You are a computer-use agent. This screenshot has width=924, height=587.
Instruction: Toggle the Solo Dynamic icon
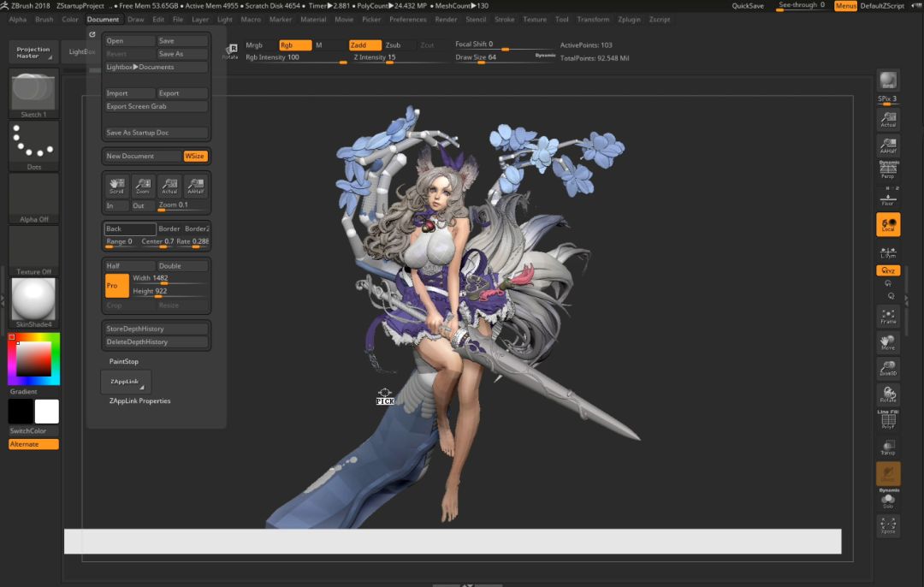[x=888, y=499]
